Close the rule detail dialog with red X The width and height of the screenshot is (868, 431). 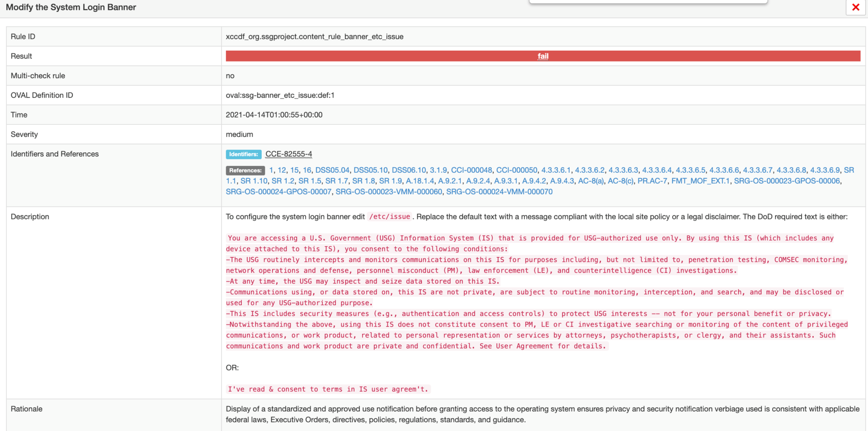[855, 7]
